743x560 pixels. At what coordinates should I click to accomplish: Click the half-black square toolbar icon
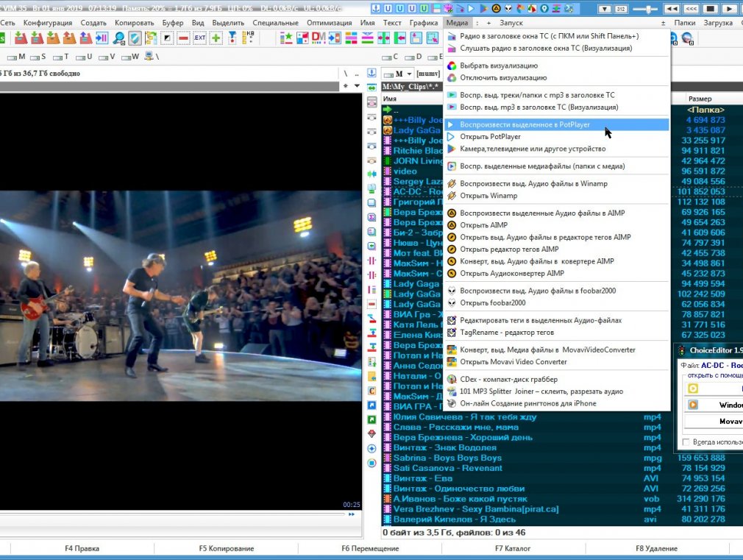167,38
